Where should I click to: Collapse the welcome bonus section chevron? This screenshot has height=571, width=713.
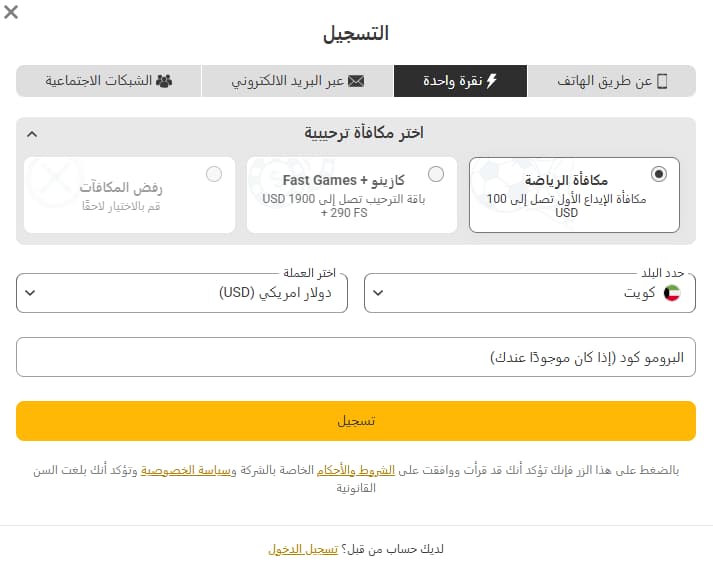coord(32,134)
